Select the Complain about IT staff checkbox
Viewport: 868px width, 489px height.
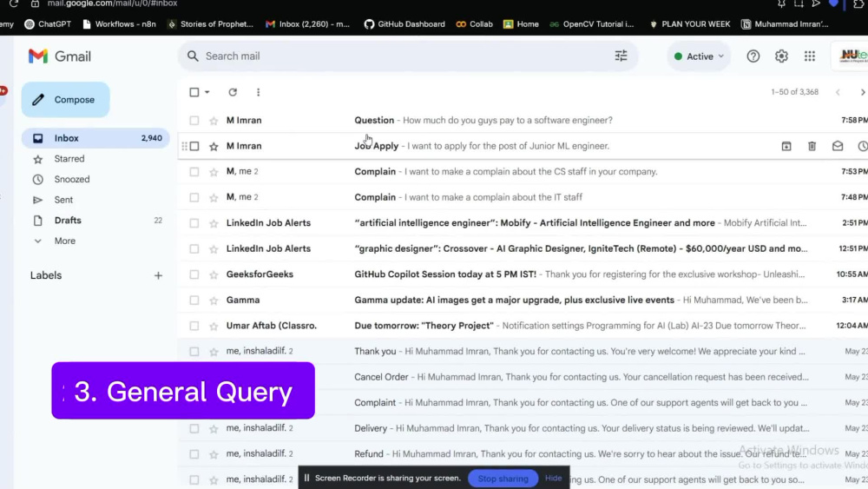coord(194,197)
